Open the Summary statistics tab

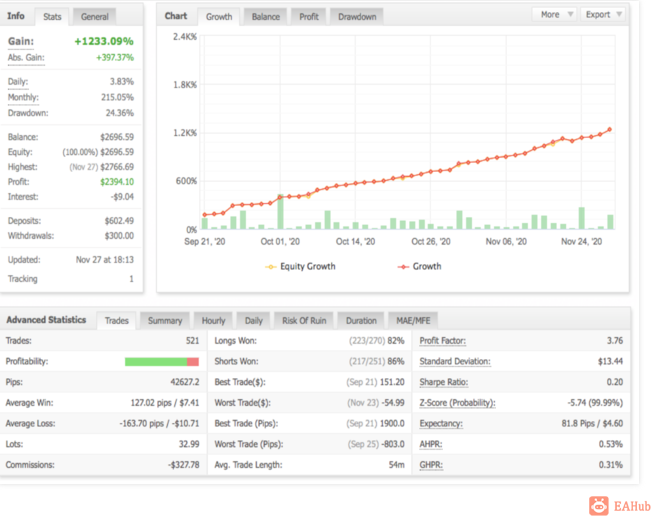[165, 321]
